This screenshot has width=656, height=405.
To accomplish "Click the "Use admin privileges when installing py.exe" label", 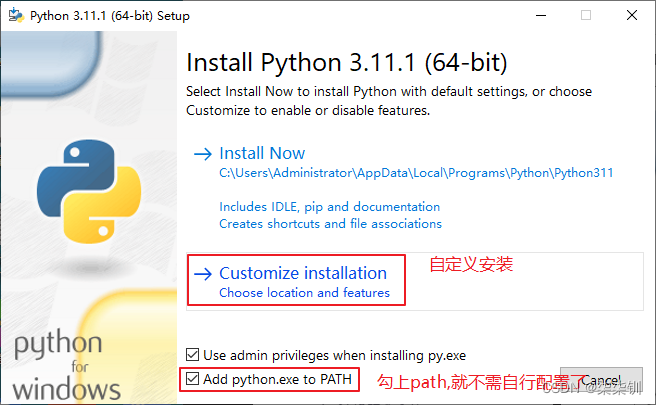I will [334, 355].
